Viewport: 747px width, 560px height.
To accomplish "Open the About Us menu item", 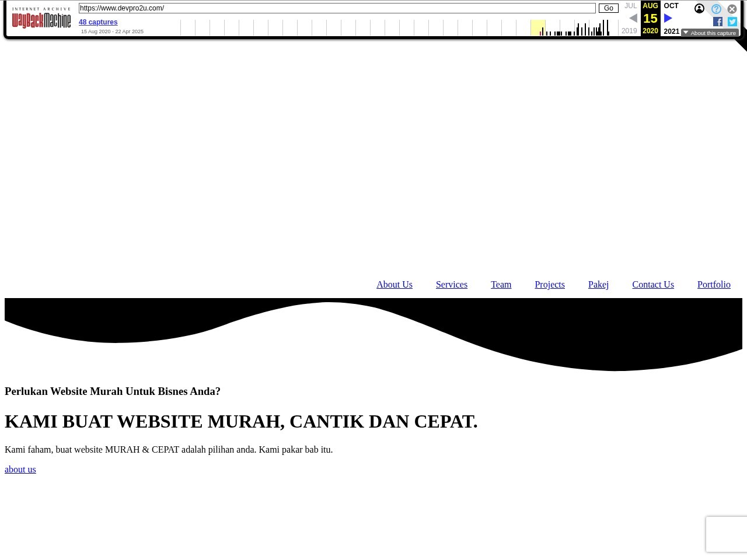I will click(x=394, y=285).
